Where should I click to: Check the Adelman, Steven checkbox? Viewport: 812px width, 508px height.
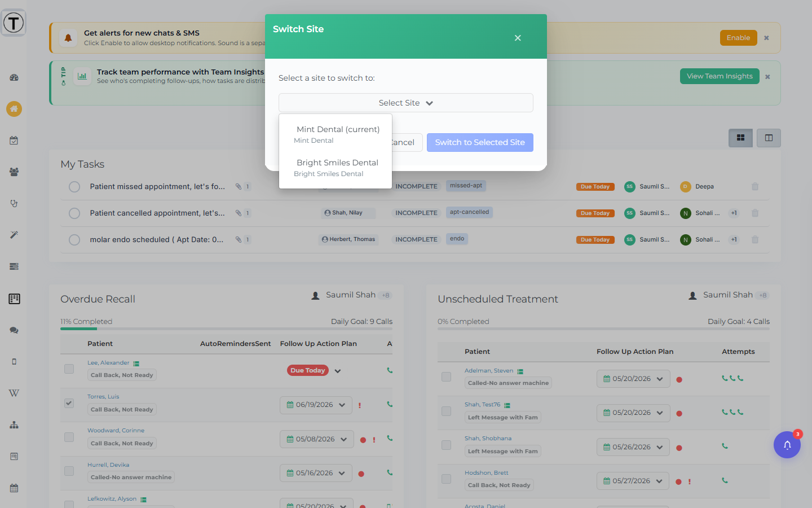446,376
